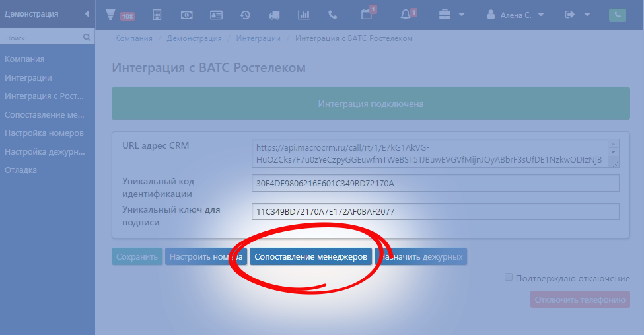This screenshot has height=335, width=644.
Task: Open the money finance icon
Action: point(187,15)
